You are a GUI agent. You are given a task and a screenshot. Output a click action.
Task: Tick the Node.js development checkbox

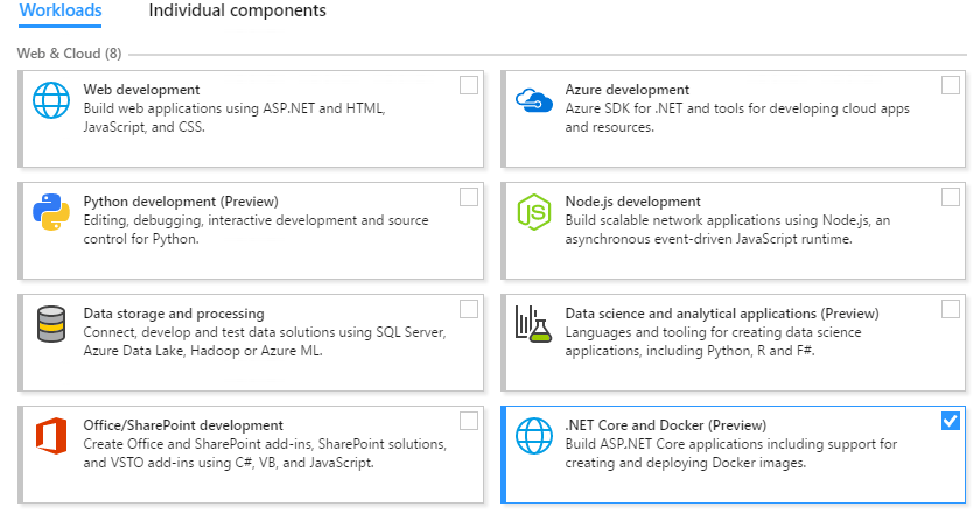(950, 197)
